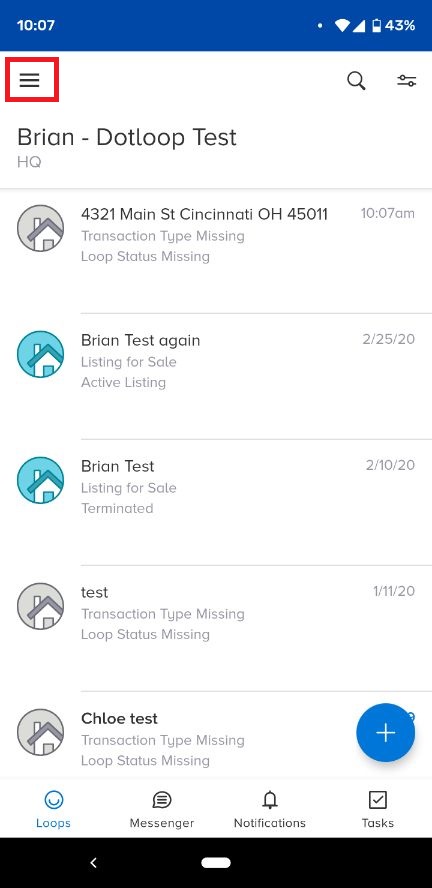
Task: Open the Notifications tab
Action: point(270,810)
